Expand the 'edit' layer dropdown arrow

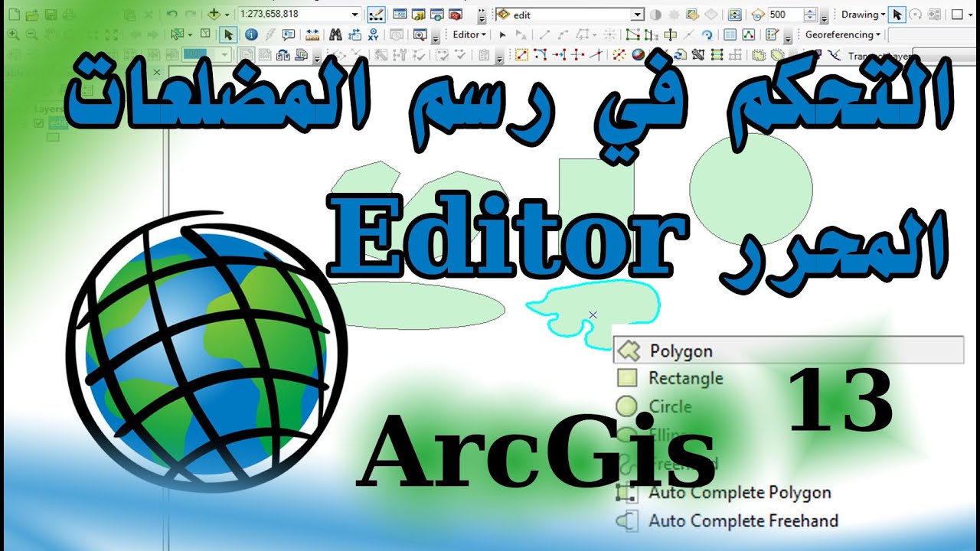[638, 15]
